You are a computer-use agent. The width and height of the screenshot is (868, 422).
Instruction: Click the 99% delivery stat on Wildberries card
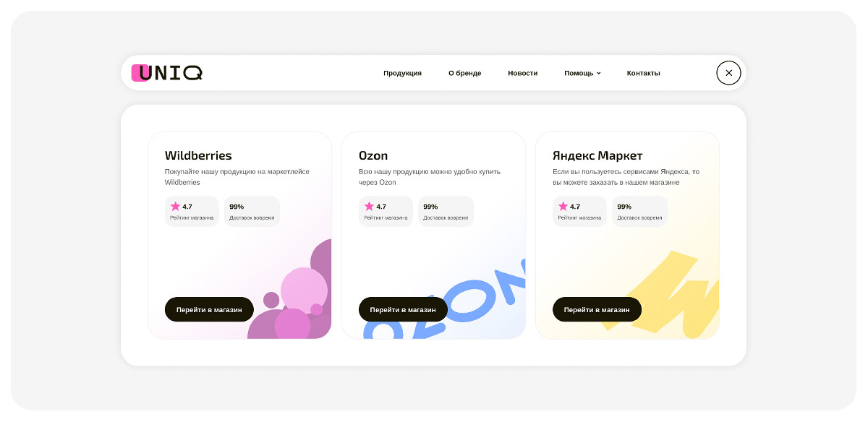[252, 211]
